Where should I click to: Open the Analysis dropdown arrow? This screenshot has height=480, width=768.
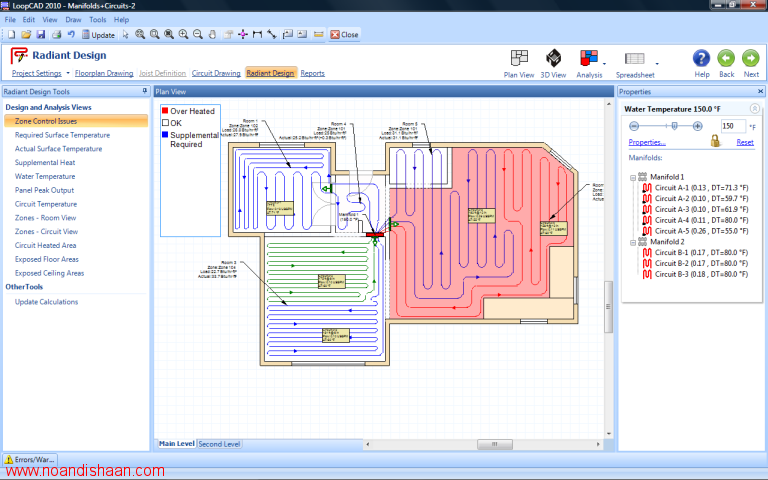[604, 64]
